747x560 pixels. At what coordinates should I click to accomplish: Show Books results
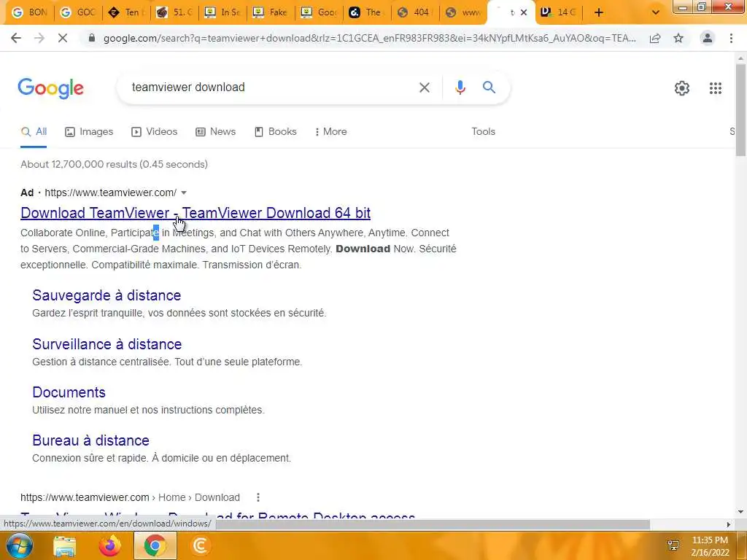click(275, 132)
